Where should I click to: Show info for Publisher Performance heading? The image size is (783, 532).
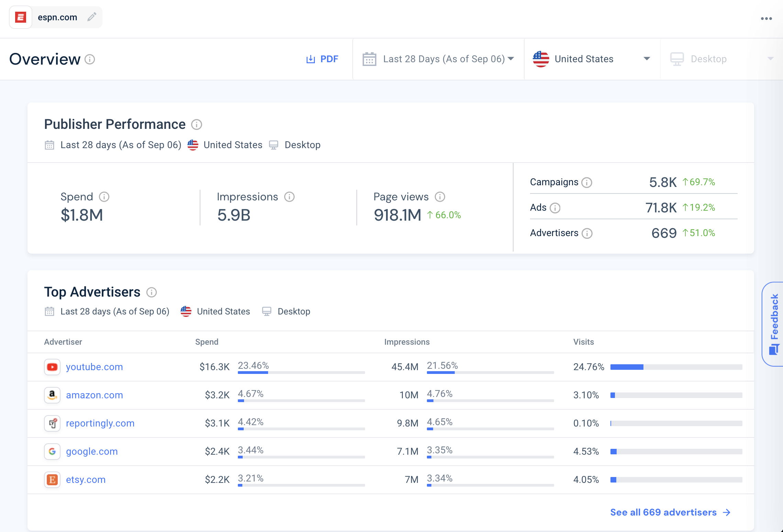point(197,124)
